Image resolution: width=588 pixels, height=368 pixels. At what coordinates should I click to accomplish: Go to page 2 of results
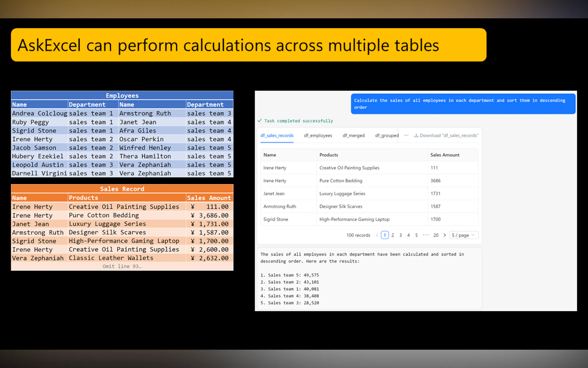393,235
